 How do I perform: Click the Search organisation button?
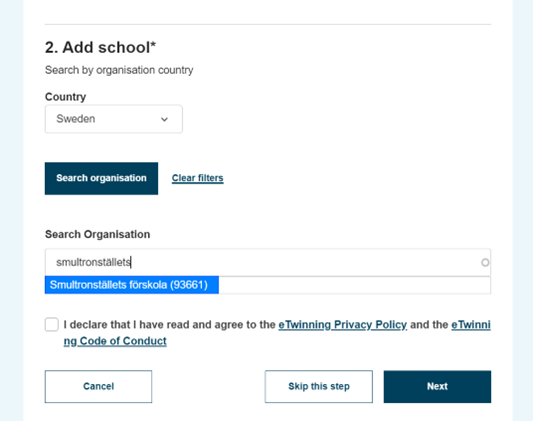101,178
